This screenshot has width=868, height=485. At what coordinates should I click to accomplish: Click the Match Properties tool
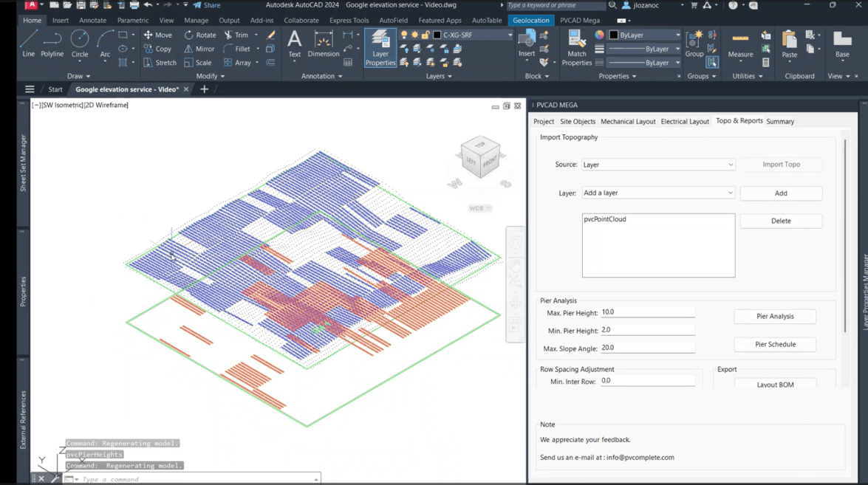click(x=577, y=47)
